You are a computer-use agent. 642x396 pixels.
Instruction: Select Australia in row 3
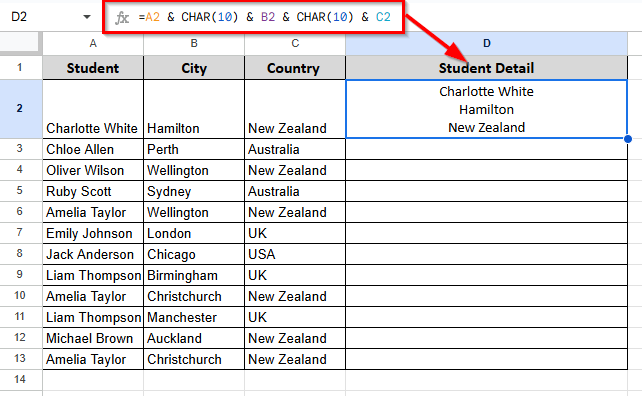click(295, 149)
